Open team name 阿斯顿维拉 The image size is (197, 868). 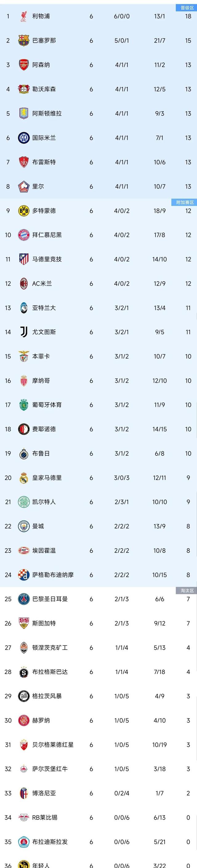point(47,113)
